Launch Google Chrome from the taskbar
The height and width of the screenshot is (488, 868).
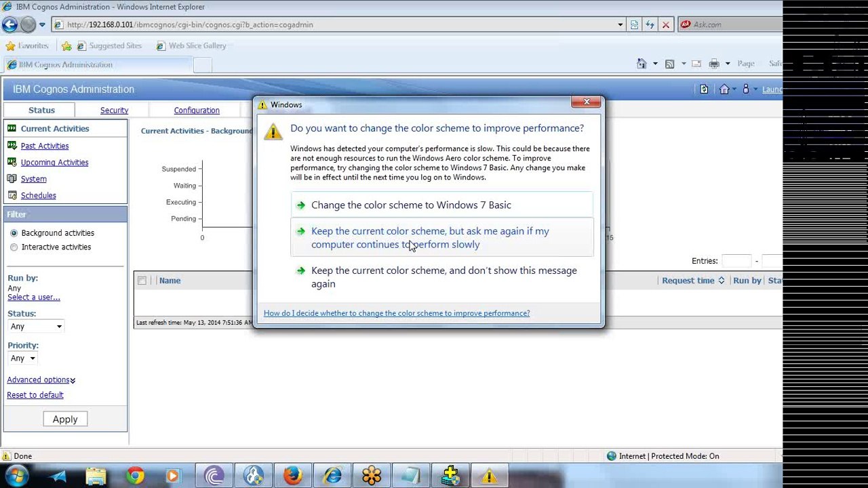click(135, 476)
